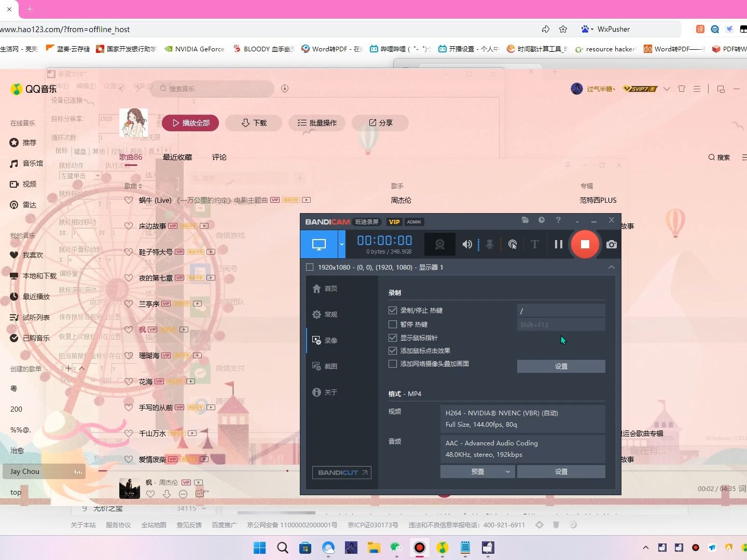
Task: Open QQ Music skin shirt icon
Action: point(682,89)
